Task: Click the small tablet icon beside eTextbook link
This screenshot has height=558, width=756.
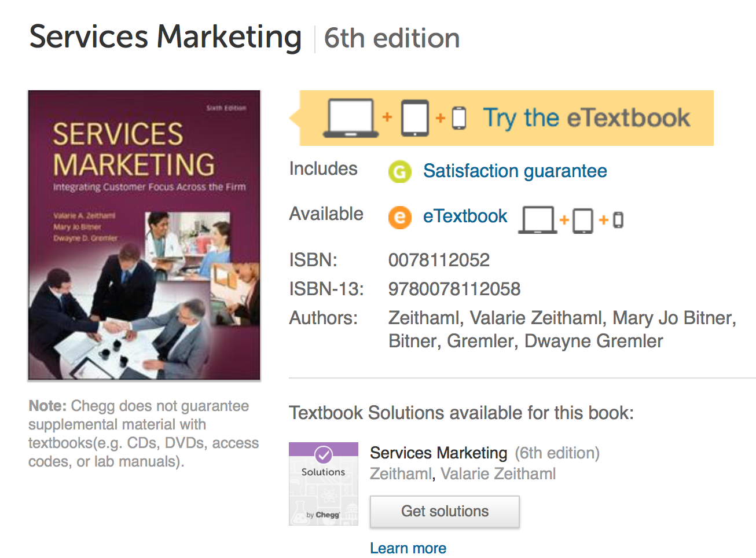Action: (x=583, y=221)
